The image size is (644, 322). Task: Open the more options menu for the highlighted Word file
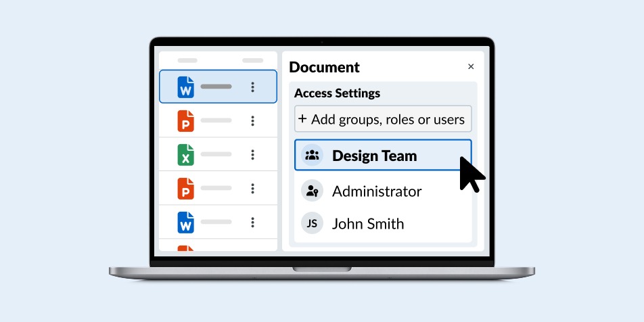coord(252,87)
